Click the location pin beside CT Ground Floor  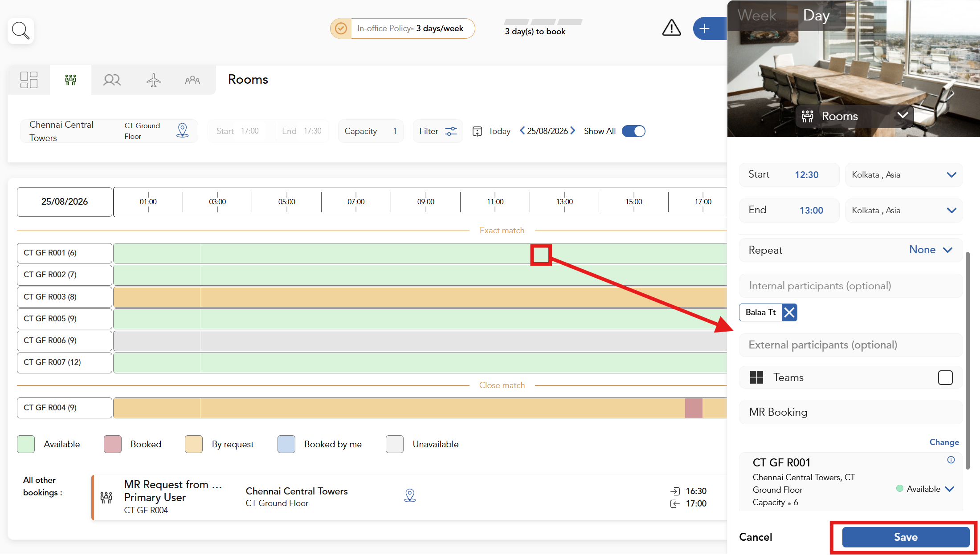coord(183,130)
